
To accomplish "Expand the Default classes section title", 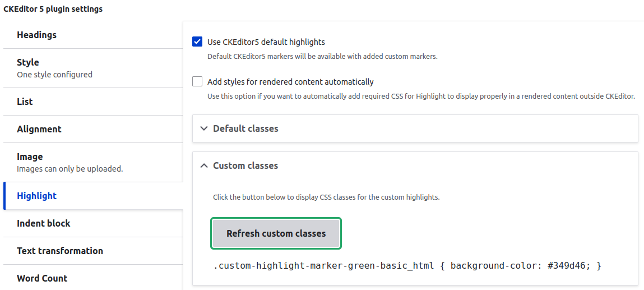I will 245,128.
